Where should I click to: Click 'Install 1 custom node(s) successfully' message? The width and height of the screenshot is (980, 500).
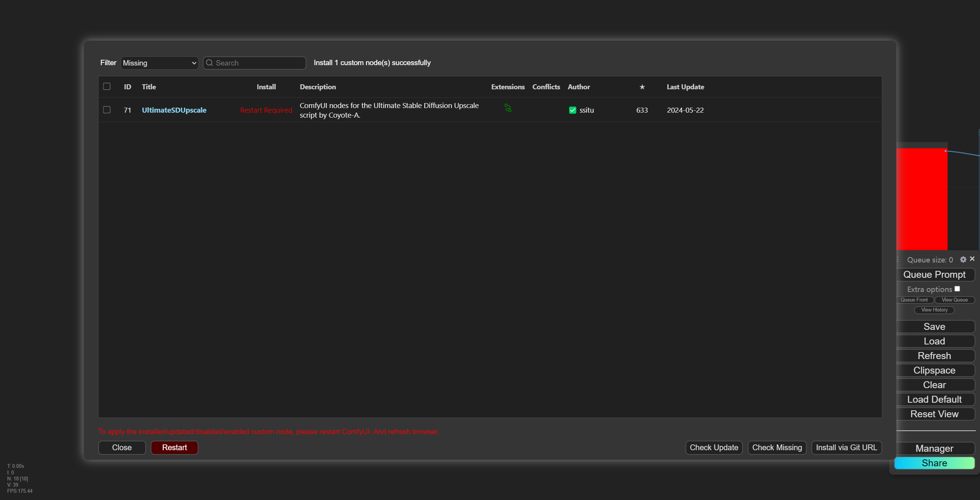[372, 63]
